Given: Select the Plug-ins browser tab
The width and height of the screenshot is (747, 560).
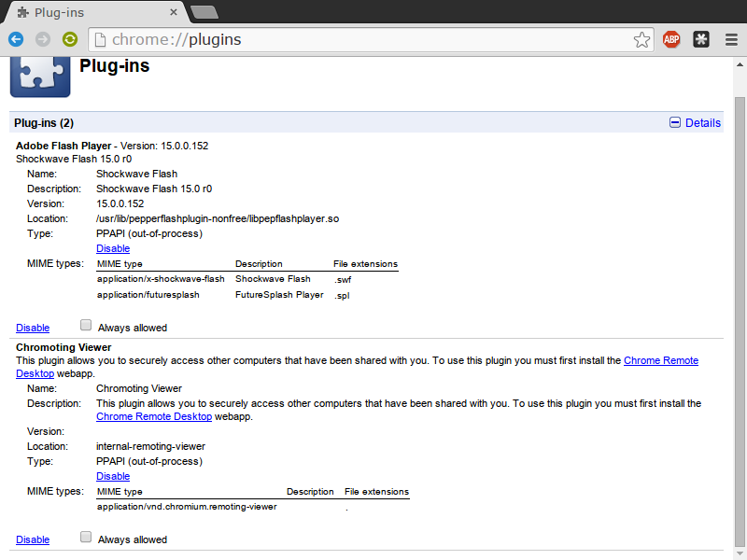Looking at the screenshot, I should 95,12.
